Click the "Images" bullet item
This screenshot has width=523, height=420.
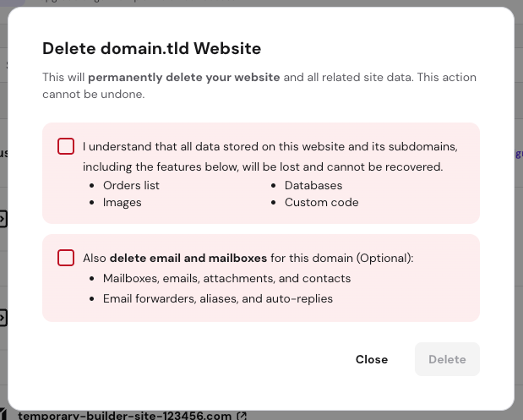pyautogui.click(x=123, y=202)
